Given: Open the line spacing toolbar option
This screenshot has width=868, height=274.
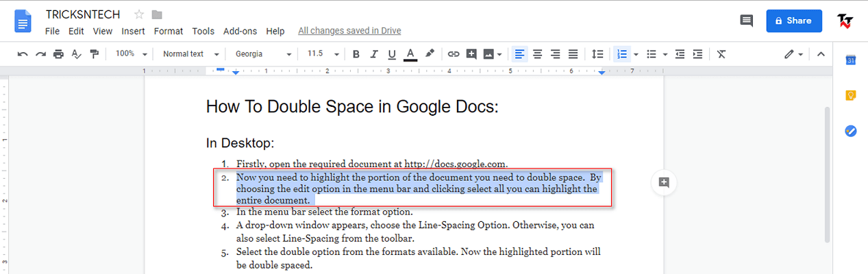Looking at the screenshot, I should (597, 54).
